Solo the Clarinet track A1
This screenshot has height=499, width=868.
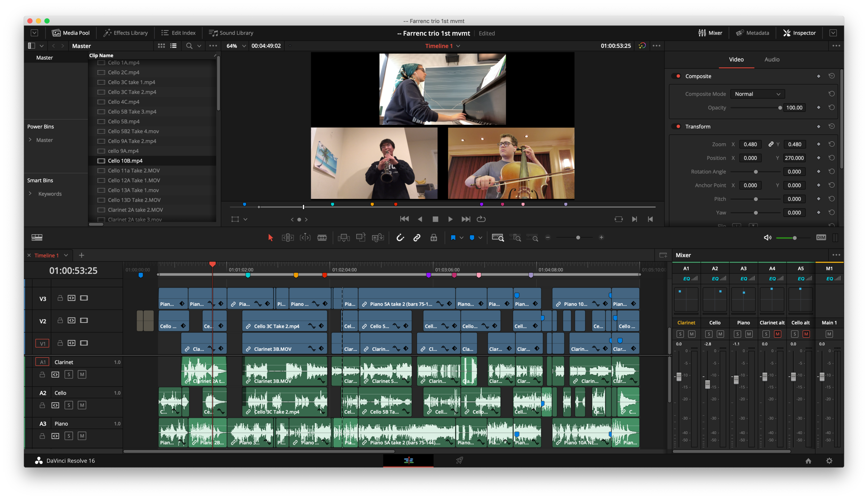(69, 374)
